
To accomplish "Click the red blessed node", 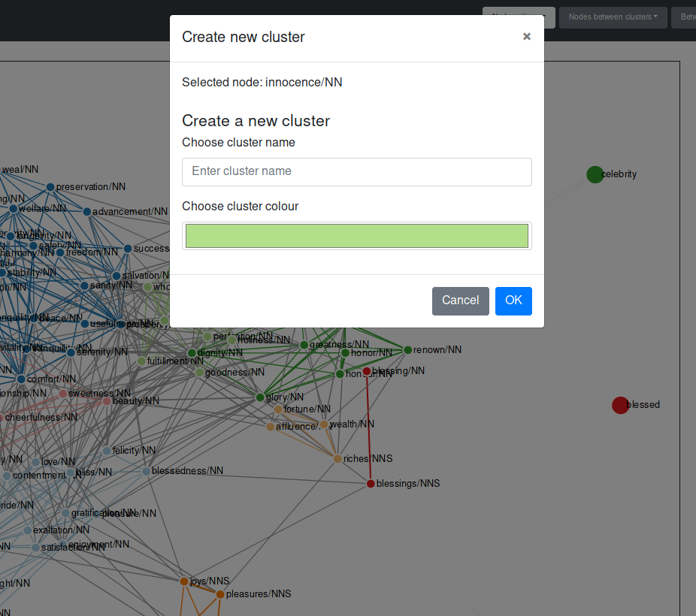I will pyautogui.click(x=620, y=405).
